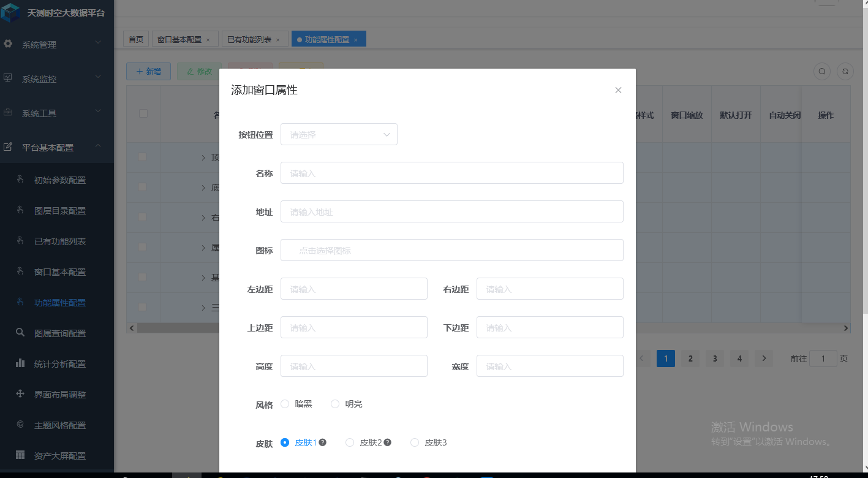Screen dimensions: 868x478
Task: Click the 新增 button
Action: click(148, 72)
